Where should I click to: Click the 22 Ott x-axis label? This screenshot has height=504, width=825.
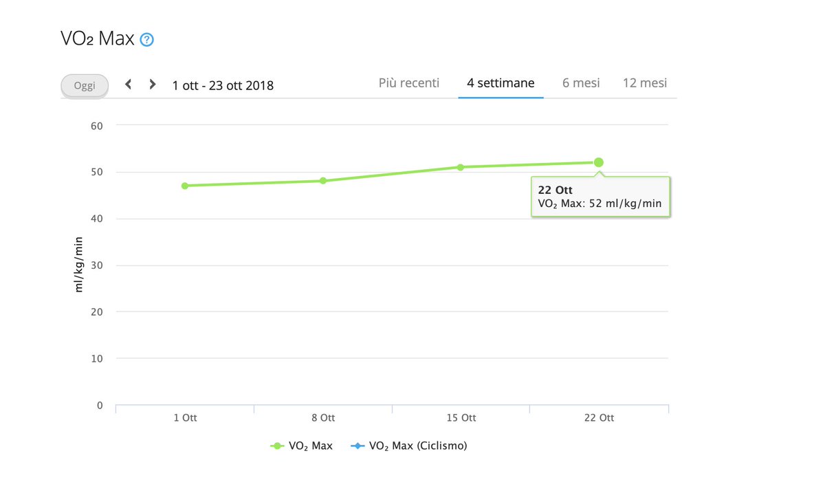coord(599,418)
